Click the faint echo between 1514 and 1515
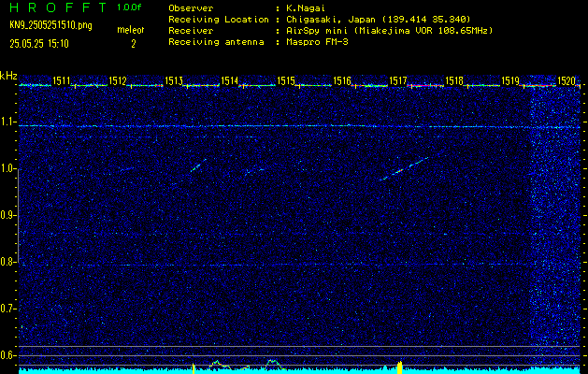Screen dimensions: 588x374 point(254,171)
